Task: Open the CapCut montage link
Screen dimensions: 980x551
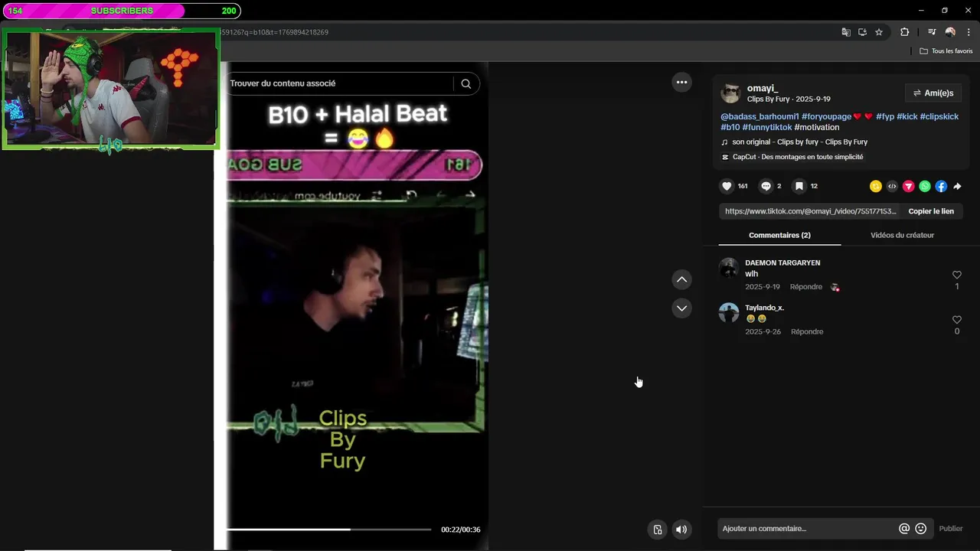Action: tap(792, 157)
